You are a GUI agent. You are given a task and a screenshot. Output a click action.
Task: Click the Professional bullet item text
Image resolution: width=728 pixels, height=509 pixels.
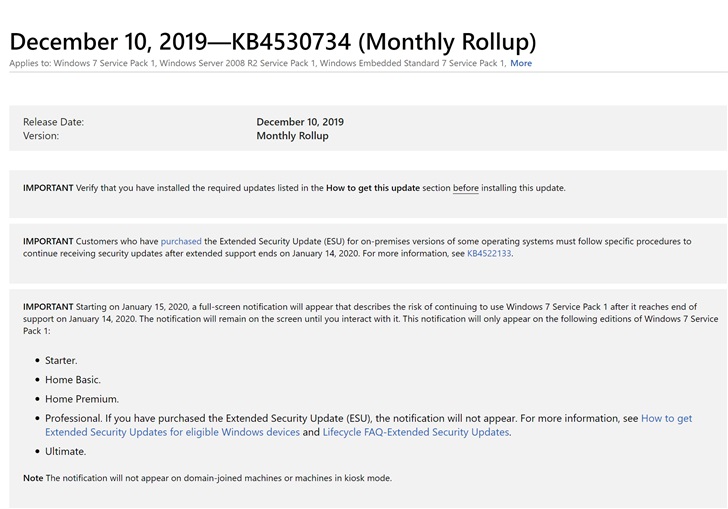(x=369, y=425)
